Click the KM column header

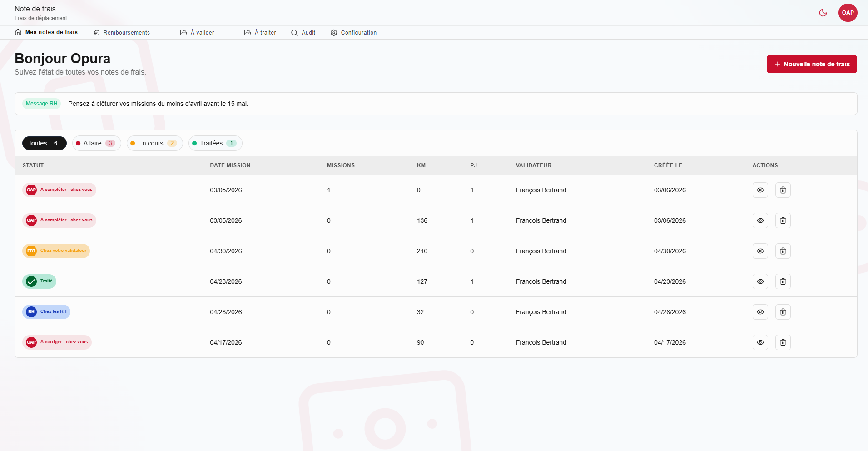(x=421, y=165)
